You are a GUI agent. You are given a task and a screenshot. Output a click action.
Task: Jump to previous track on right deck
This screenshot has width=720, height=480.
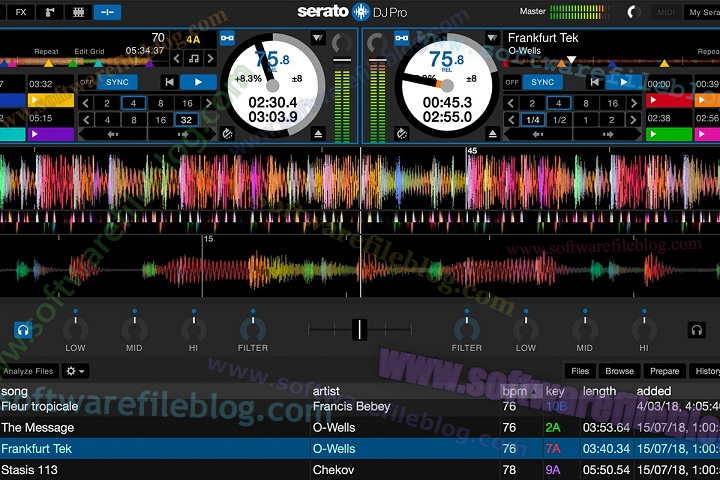point(595,82)
